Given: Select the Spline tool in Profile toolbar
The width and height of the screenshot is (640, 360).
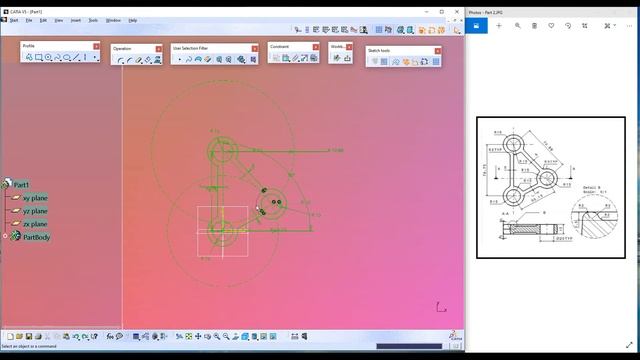Looking at the screenshot, I should (58, 58).
